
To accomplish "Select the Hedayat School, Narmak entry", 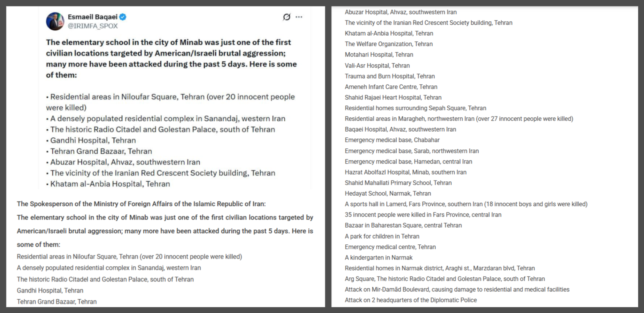I will (x=387, y=193).
